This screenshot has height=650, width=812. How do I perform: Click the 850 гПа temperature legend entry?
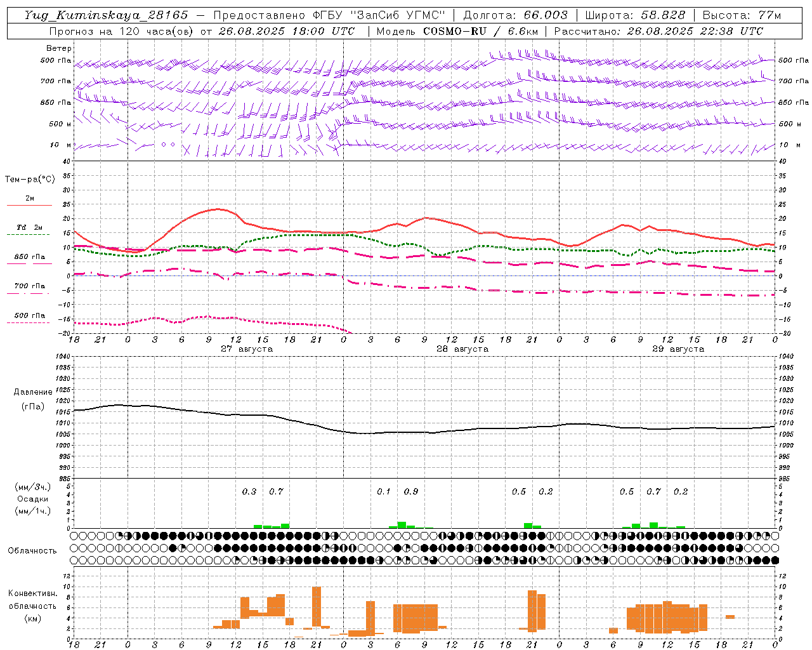[x=30, y=257]
